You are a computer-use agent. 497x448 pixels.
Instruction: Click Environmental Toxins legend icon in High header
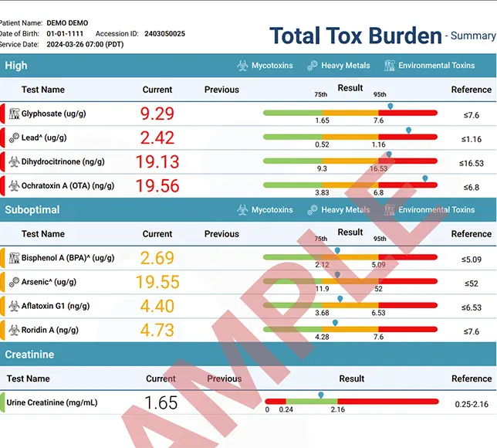pyautogui.click(x=390, y=66)
